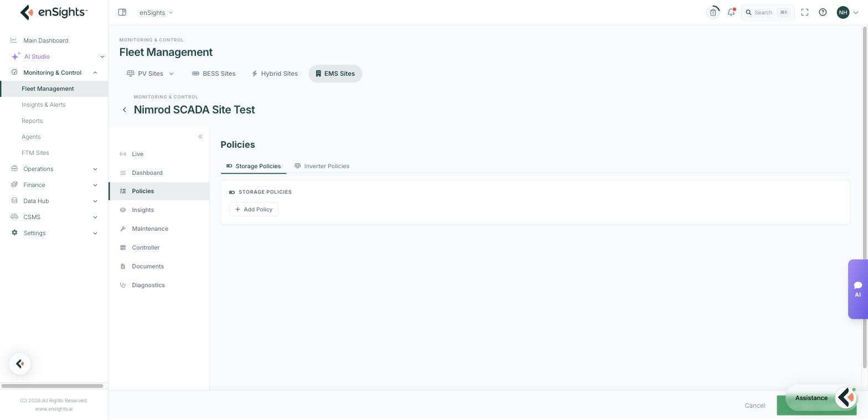Go back with the arrow beside site name

[125, 110]
